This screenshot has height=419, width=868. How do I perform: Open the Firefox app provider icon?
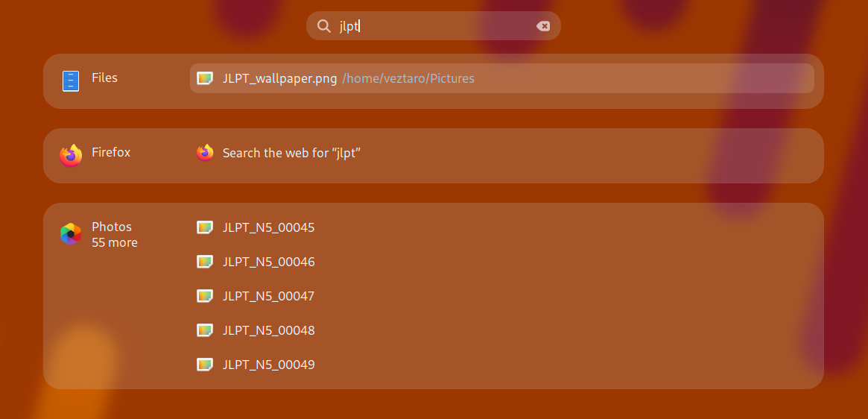(71, 155)
